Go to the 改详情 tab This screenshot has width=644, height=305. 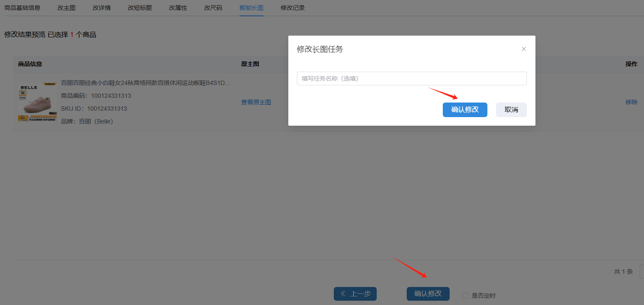(102, 8)
